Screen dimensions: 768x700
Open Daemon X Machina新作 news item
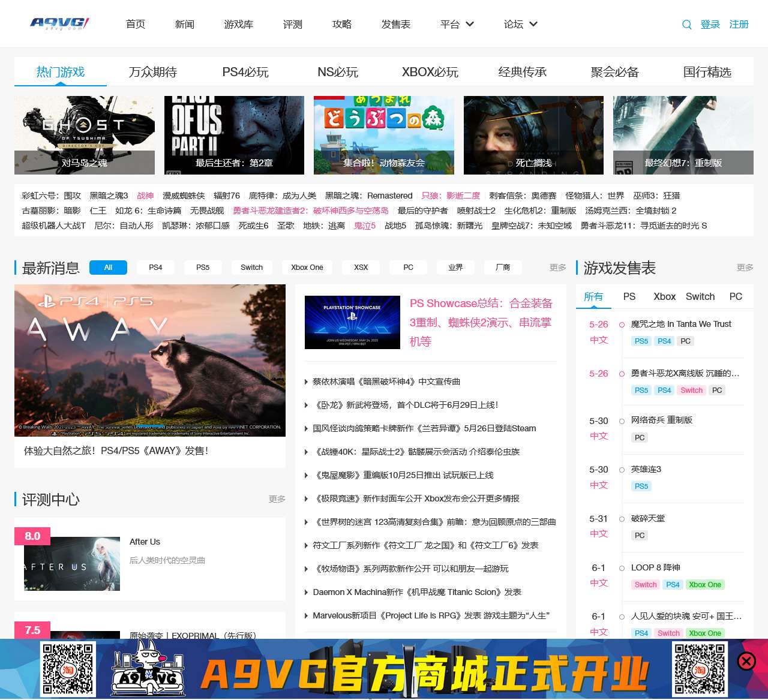pyautogui.click(x=417, y=592)
